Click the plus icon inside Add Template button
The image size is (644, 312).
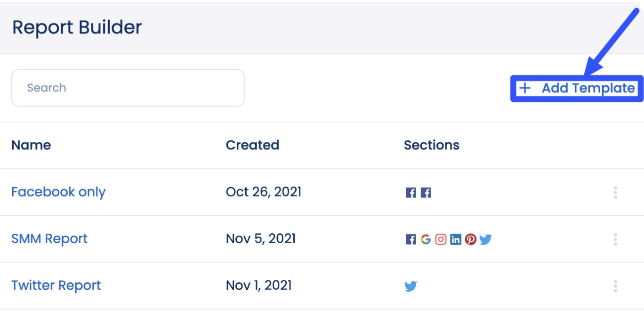click(525, 88)
